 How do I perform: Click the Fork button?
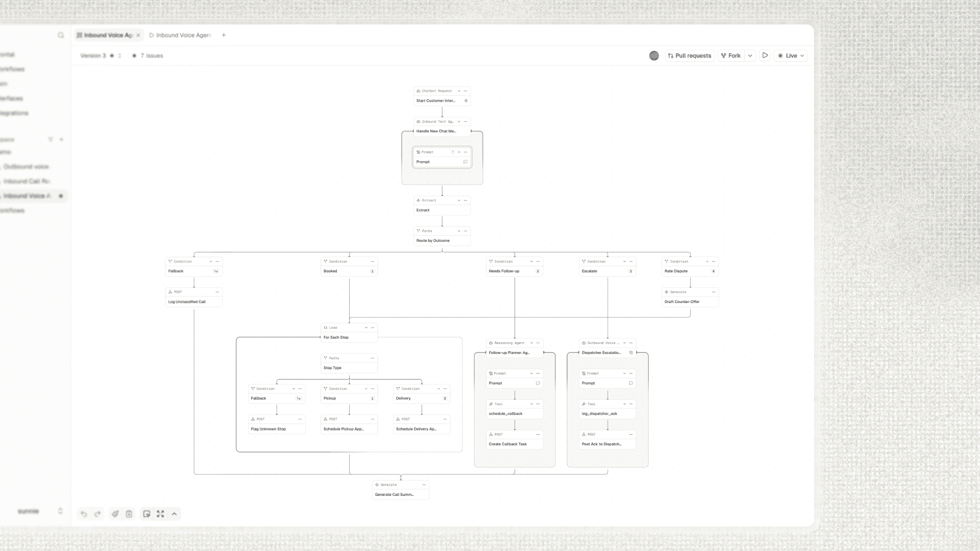731,56
